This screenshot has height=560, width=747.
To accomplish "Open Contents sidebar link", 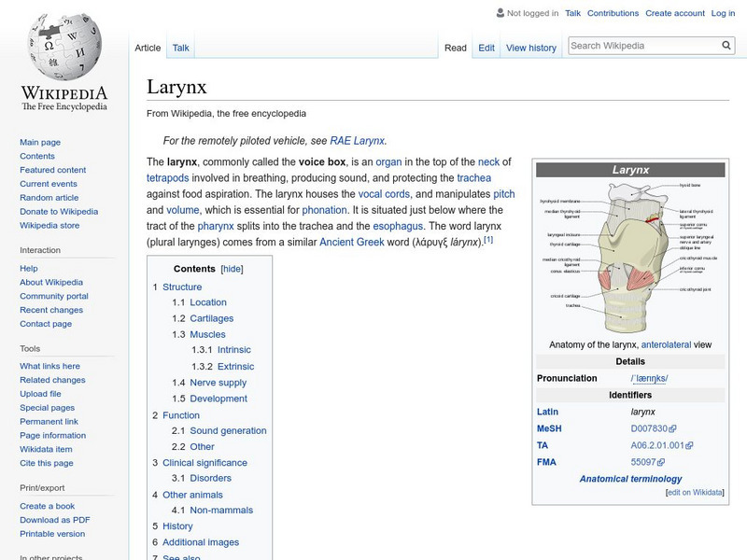I will tap(37, 156).
